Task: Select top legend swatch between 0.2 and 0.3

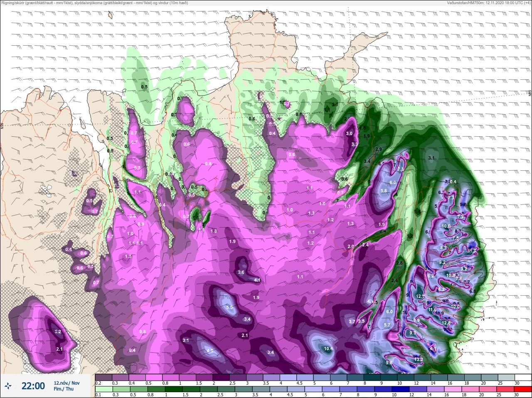Action: pos(104,377)
